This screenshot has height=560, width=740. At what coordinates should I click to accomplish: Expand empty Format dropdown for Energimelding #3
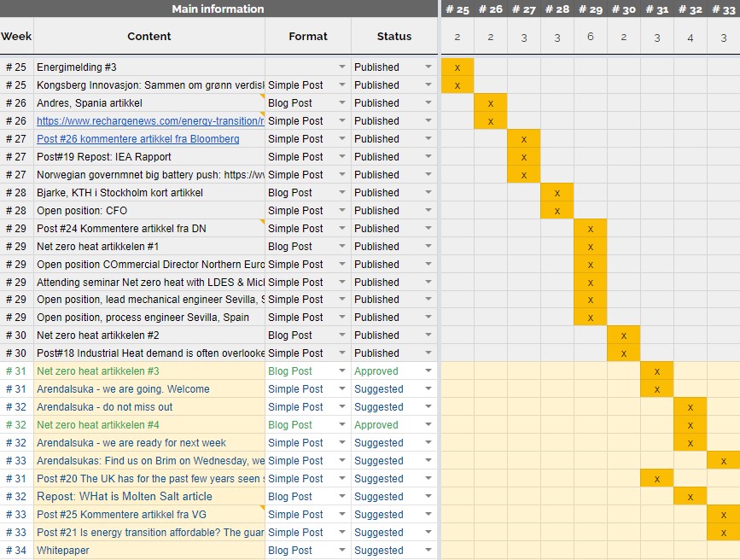click(342, 67)
